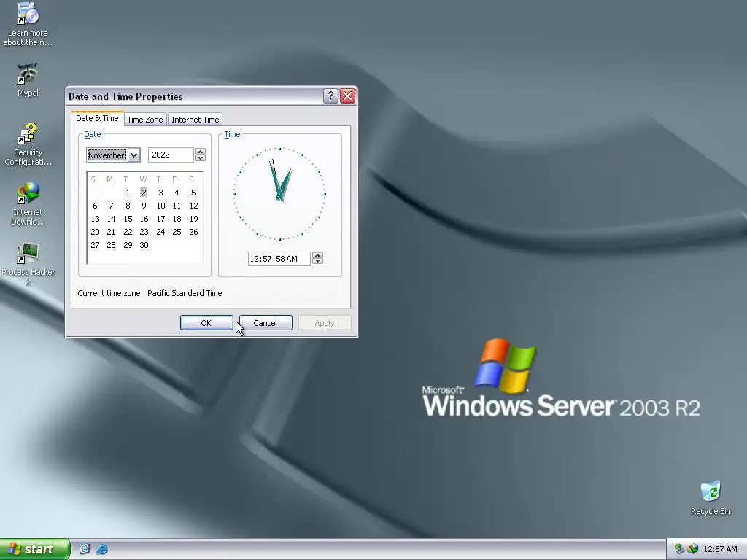Image resolution: width=747 pixels, height=560 pixels.
Task: Select day 20 in calendar
Action: tap(96, 232)
